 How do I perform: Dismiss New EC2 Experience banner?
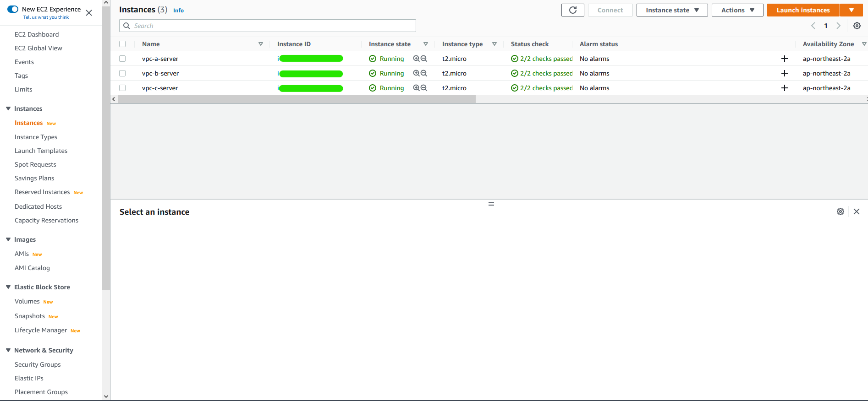click(89, 13)
